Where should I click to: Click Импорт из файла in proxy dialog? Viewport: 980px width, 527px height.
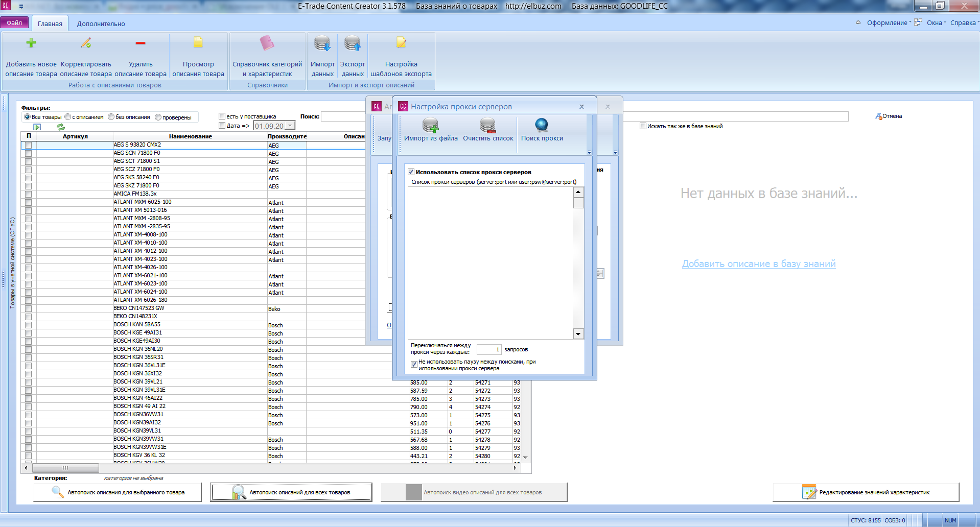[x=431, y=130]
